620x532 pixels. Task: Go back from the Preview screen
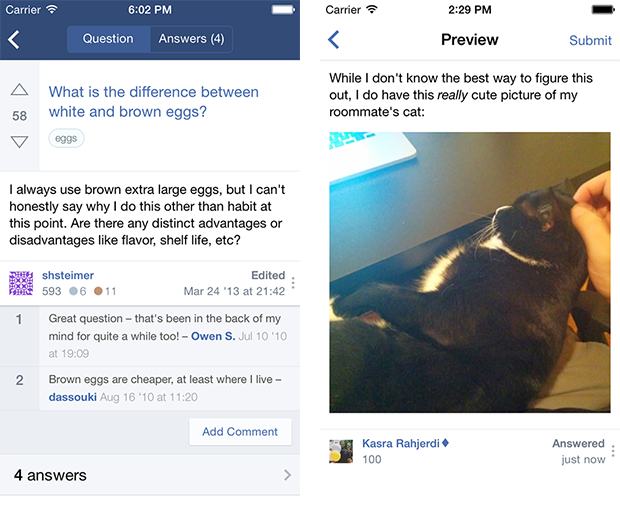334,40
